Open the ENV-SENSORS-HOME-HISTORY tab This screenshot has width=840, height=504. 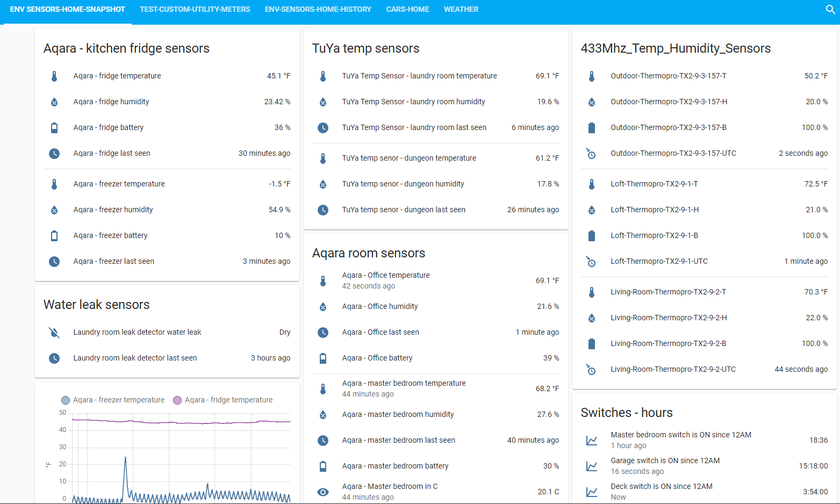318,10
